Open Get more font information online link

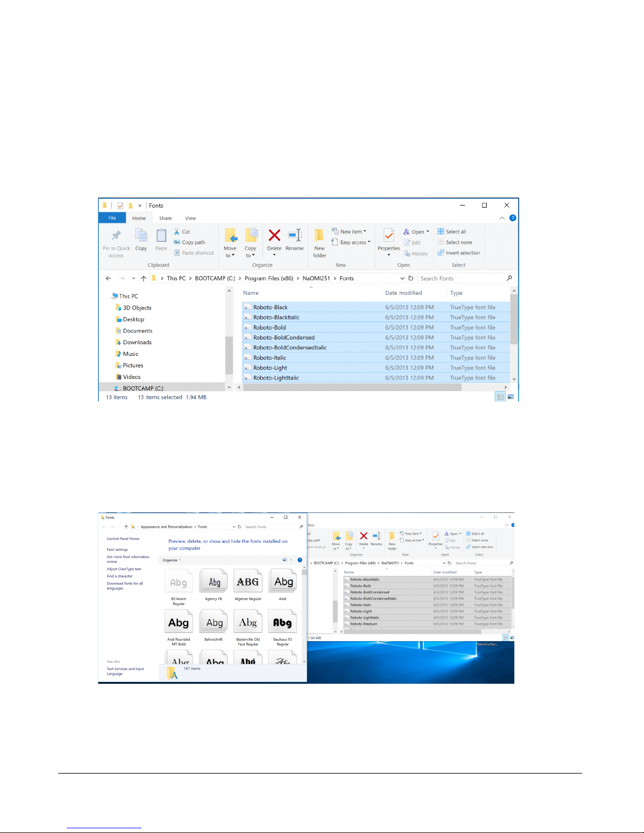point(128,559)
